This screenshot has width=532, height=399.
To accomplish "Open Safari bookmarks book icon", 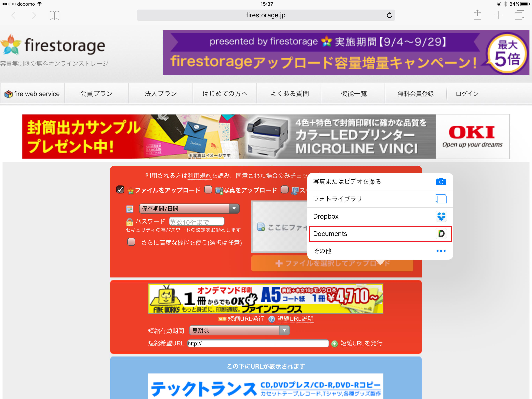I will [x=54, y=16].
